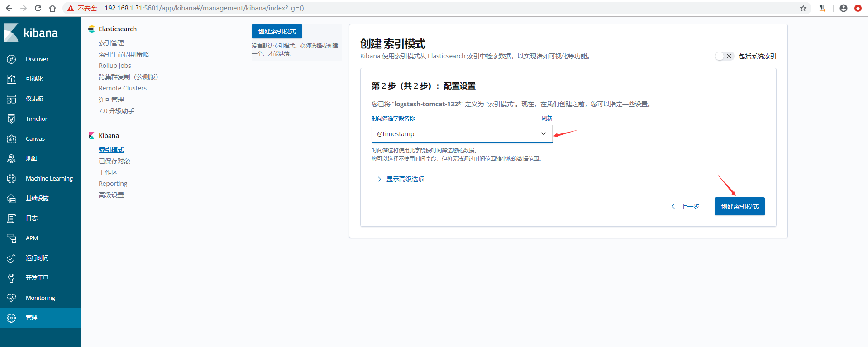The height and width of the screenshot is (347, 868).
Task: Open the Canvas icon
Action: (x=11, y=139)
